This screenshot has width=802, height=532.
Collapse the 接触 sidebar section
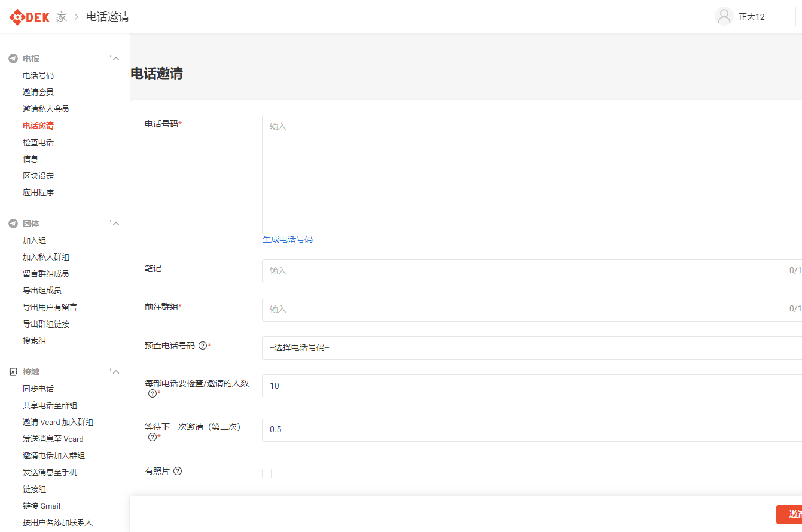coord(116,372)
